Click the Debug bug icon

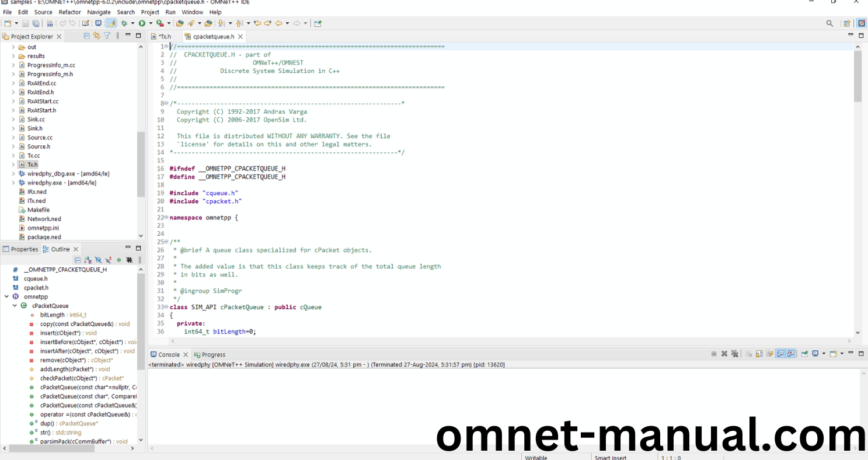pos(124,23)
